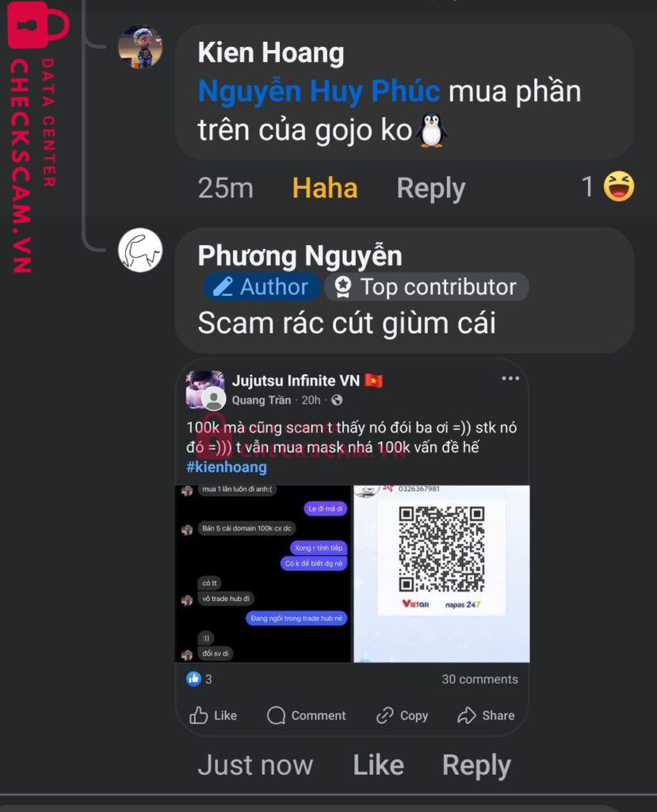Open the chat screenshot image
The image size is (657, 812).
pyautogui.click(x=264, y=574)
